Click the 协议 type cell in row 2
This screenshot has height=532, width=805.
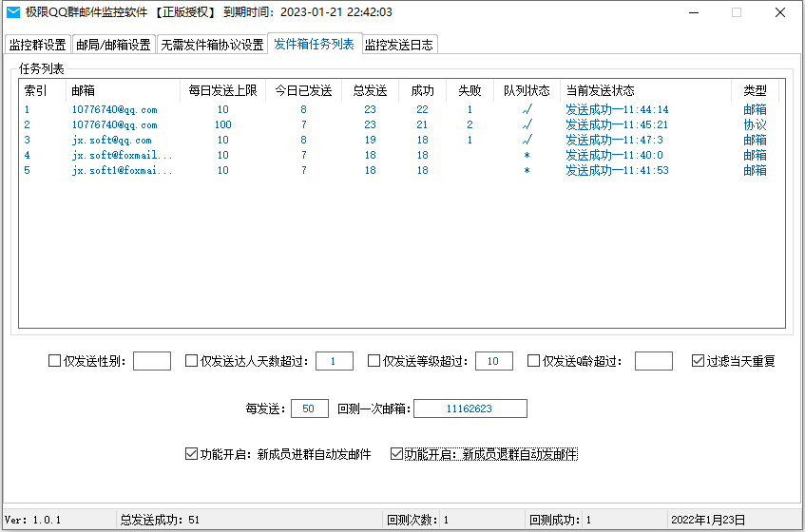point(756,124)
